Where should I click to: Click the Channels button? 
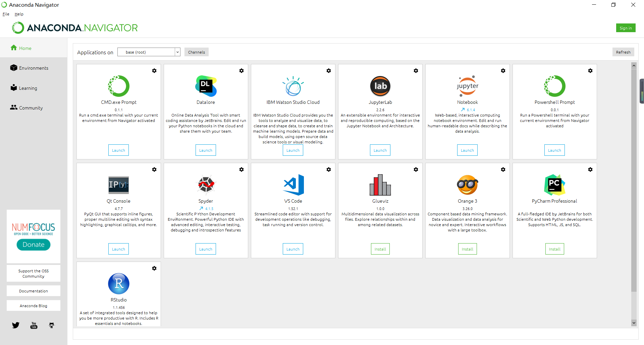coord(197,52)
